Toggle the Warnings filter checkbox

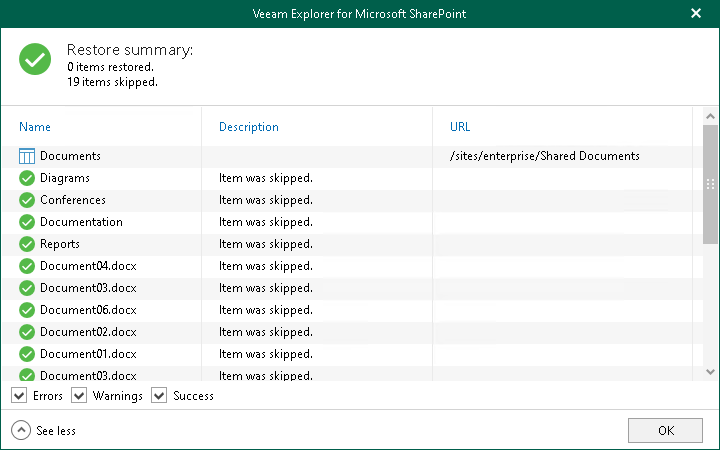click(x=79, y=396)
